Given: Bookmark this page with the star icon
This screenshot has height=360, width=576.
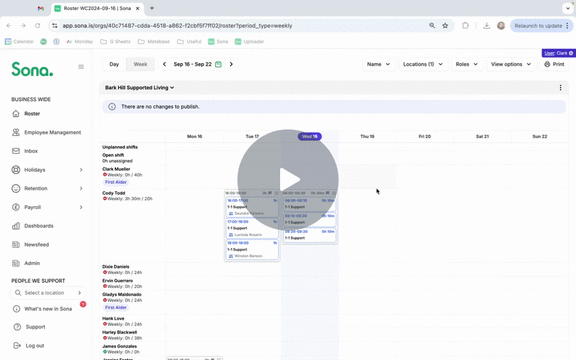Looking at the screenshot, I should click(445, 26).
